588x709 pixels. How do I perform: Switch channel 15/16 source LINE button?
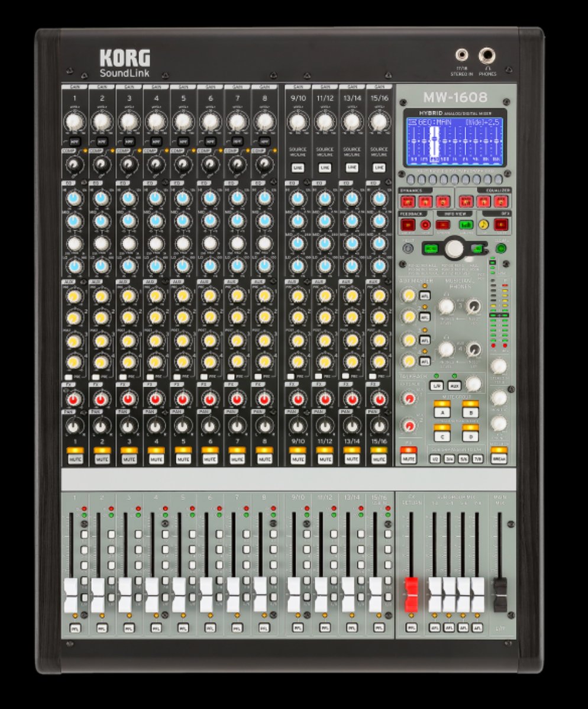(x=379, y=167)
